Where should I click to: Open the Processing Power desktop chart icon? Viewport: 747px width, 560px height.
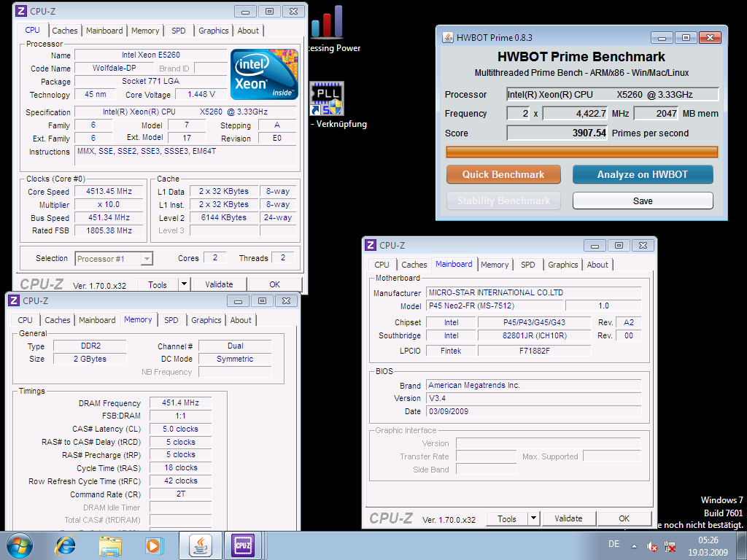pyautogui.click(x=327, y=22)
